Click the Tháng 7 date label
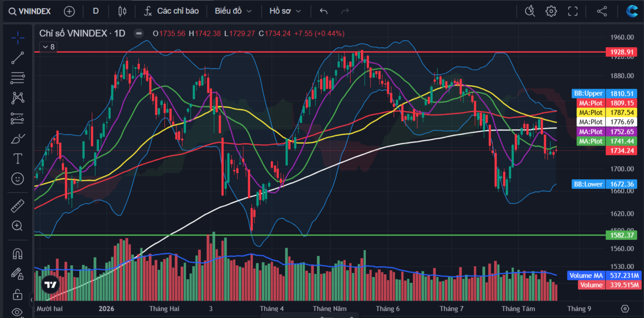Viewport: 644px width, 318px height. tap(452, 309)
